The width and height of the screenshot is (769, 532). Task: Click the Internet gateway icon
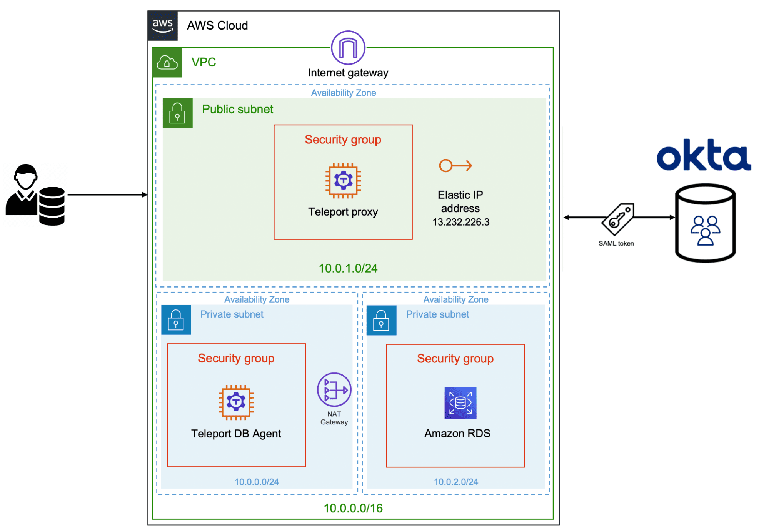(x=348, y=48)
